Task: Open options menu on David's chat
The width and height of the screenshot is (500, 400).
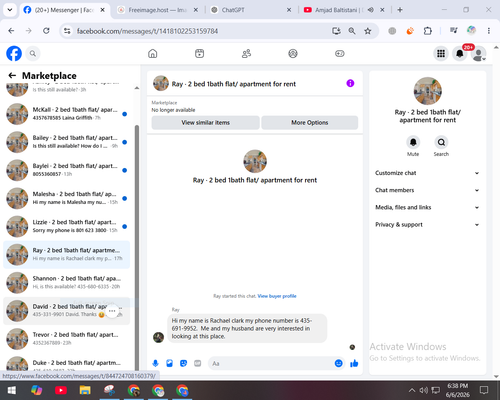Action: [112, 311]
